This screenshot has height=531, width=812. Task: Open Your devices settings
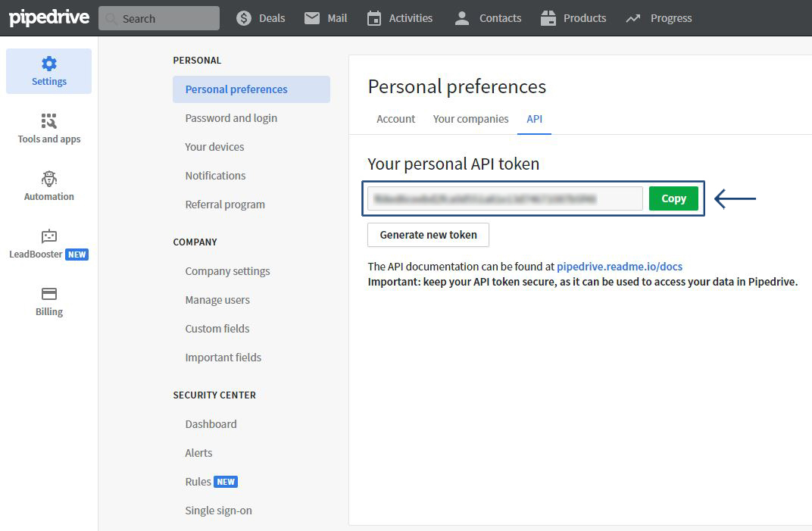(x=214, y=147)
